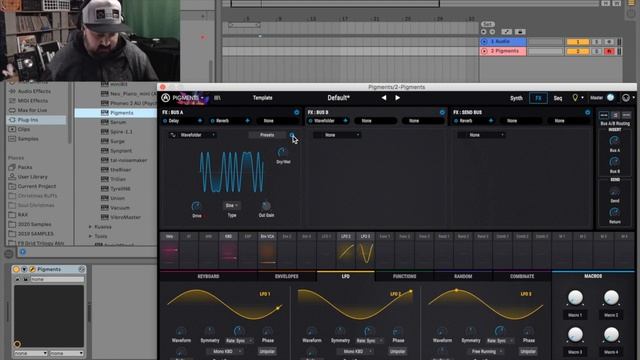Open the KEYBOARD modulation tab
Viewport: 640px width, 360px height.
(209, 276)
